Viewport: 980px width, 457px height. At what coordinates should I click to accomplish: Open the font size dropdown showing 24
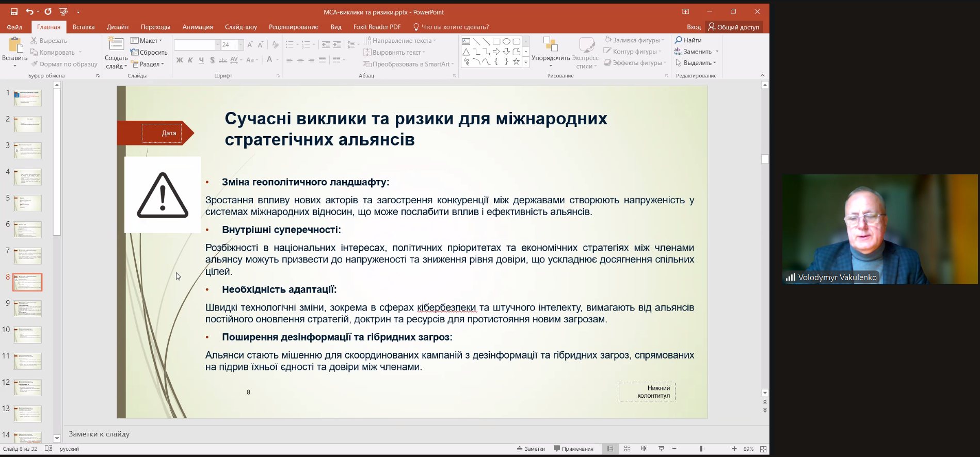pyautogui.click(x=240, y=45)
